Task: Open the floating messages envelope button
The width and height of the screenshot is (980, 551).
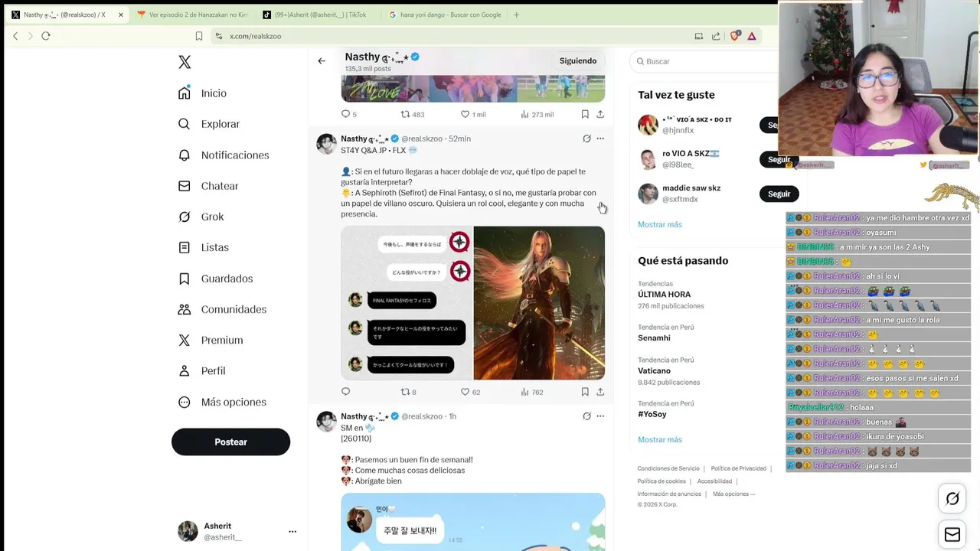Action: pyautogui.click(x=952, y=535)
